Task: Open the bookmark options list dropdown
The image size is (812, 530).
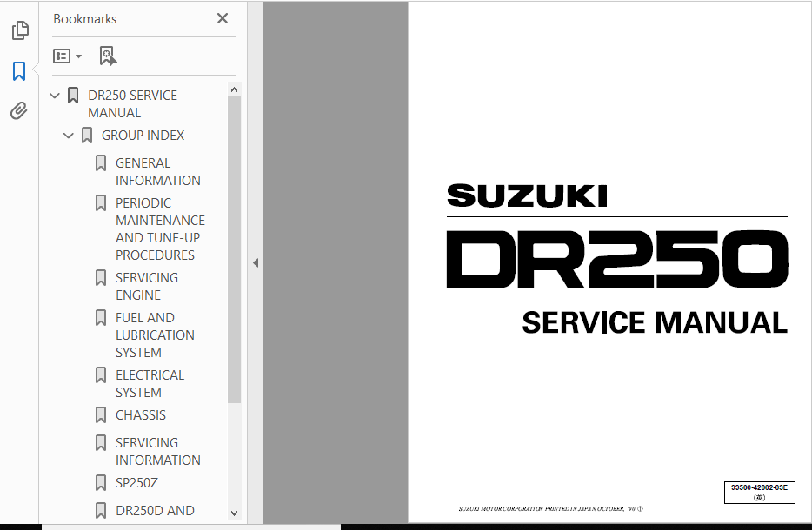Action: [67, 56]
